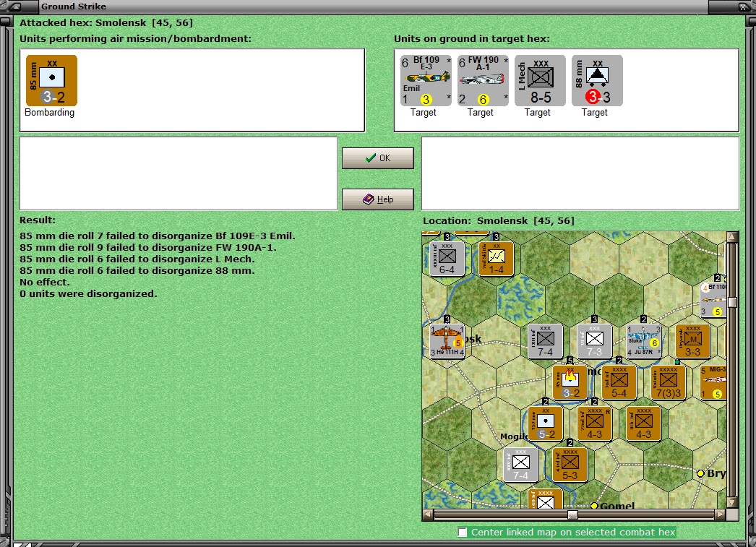Click the 'Bombarding' label under the unit
The width and height of the screenshot is (756, 547).
50,112
